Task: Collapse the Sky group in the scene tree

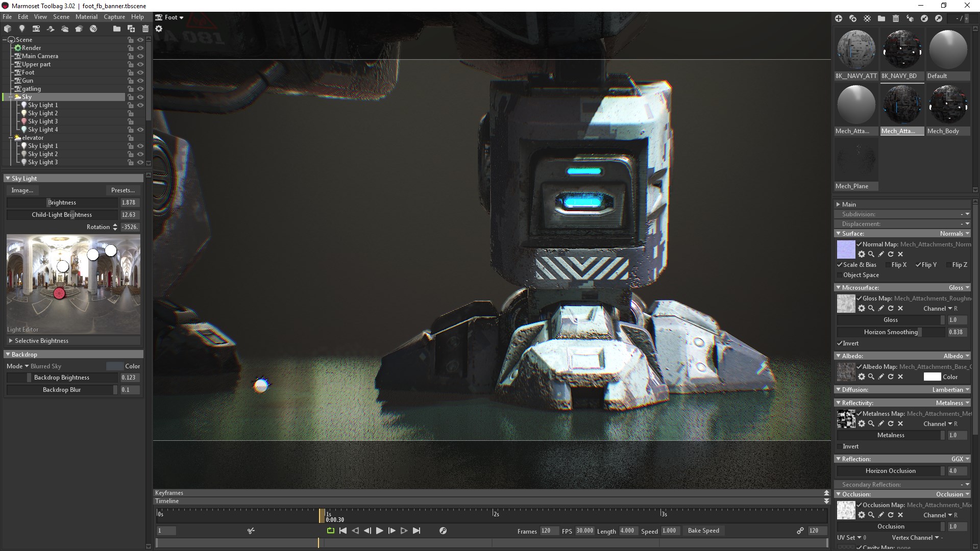Action: pos(11,96)
